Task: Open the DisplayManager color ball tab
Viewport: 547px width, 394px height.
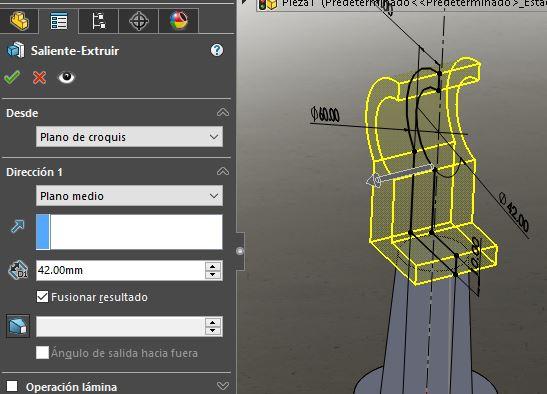Action: click(x=179, y=21)
